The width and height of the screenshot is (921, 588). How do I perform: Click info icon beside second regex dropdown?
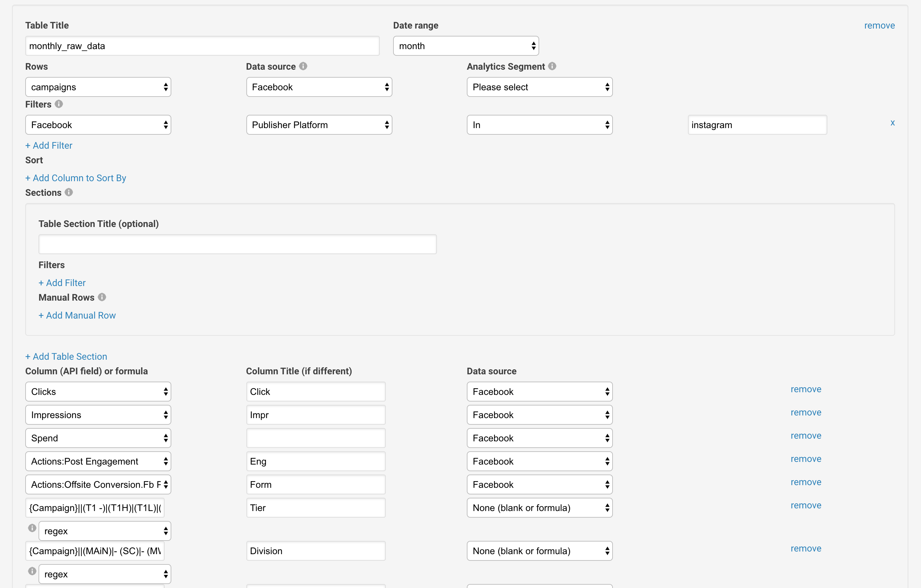(32, 571)
